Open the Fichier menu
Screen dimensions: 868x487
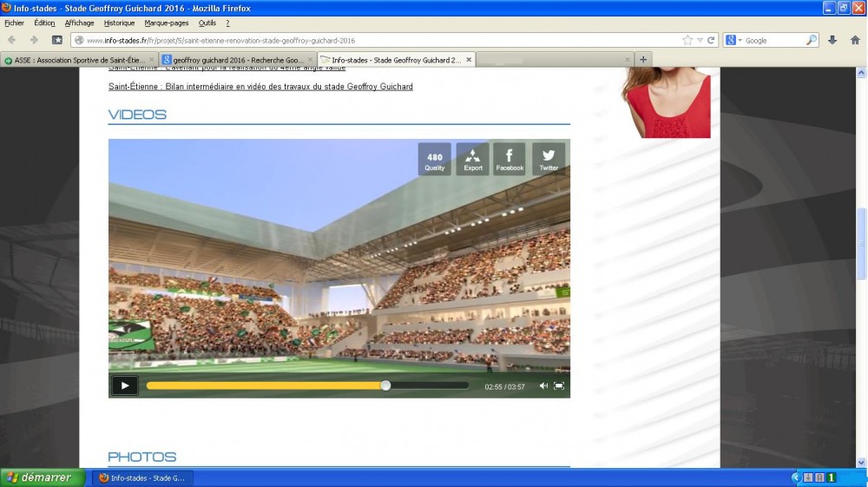click(15, 23)
